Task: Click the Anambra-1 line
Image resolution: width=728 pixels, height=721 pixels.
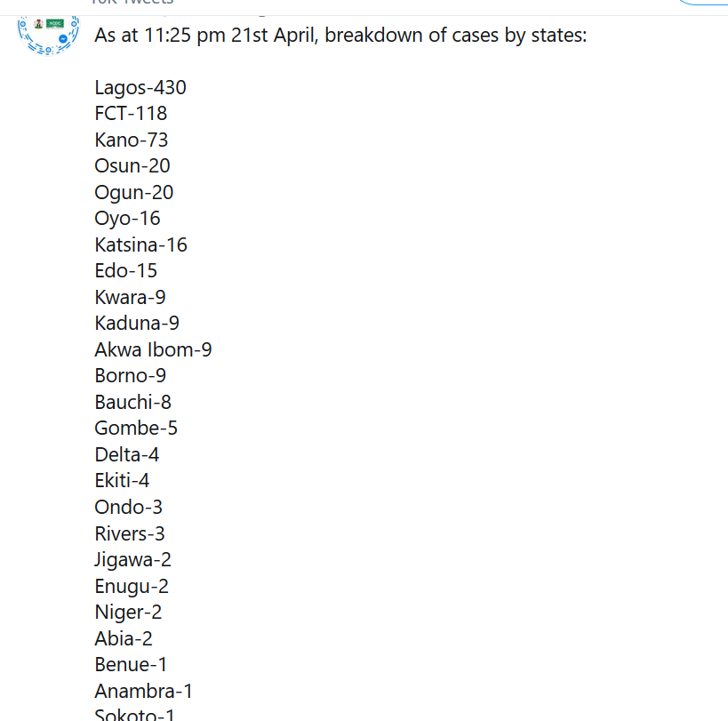Action: 143,691
